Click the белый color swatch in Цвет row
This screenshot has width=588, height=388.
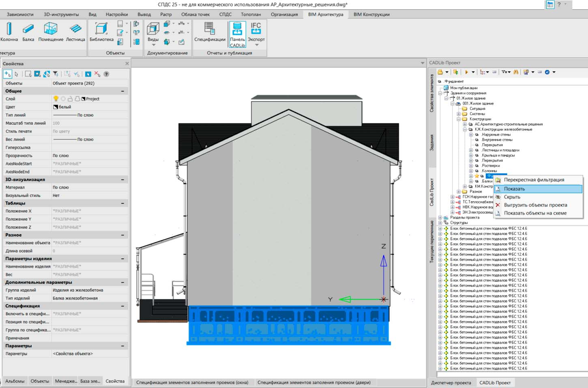coord(56,107)
